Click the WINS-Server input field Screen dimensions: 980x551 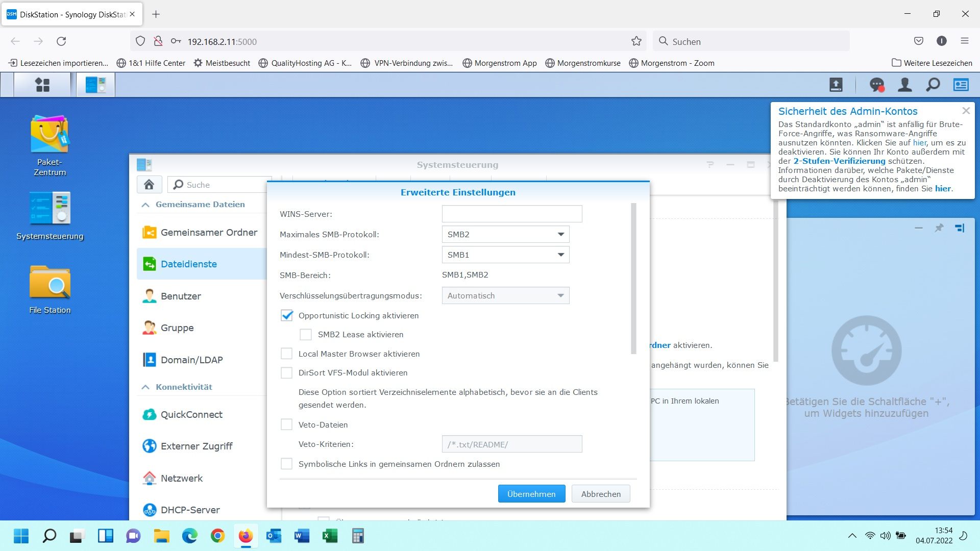512,214
